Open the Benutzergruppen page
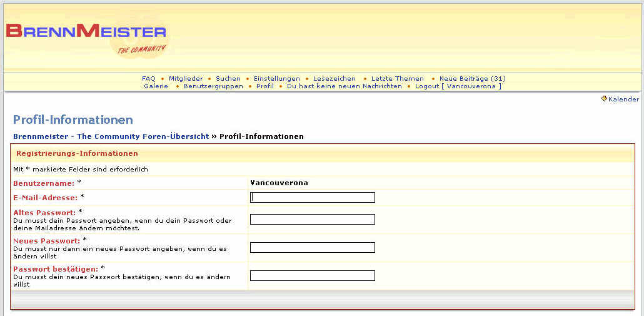 point(213,86)
